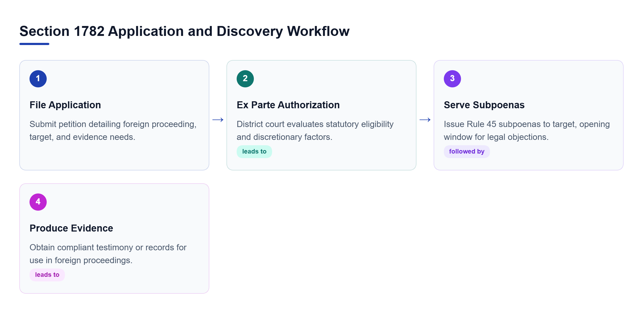Click the "File Application" heading

(x=65, y=105)
